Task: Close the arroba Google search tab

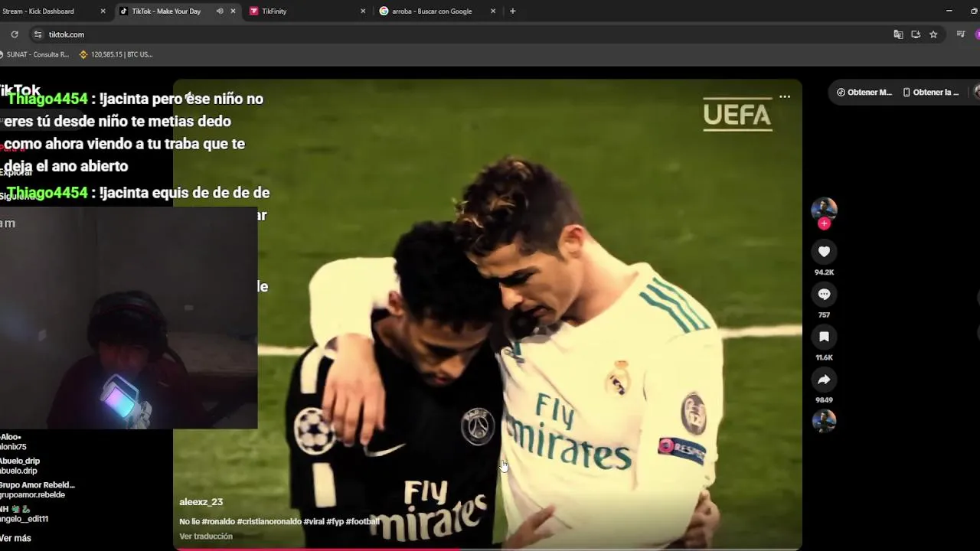Action: (493, 11)
